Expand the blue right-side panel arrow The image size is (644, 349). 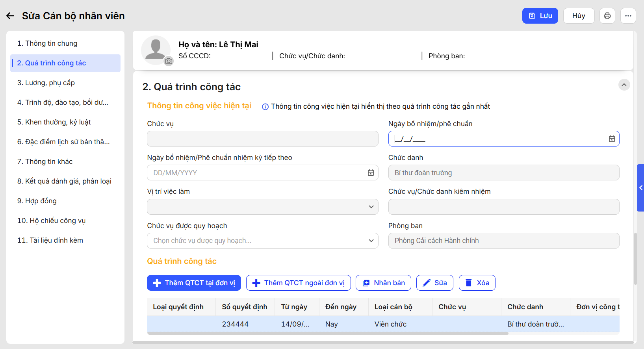tap(640, 188)
